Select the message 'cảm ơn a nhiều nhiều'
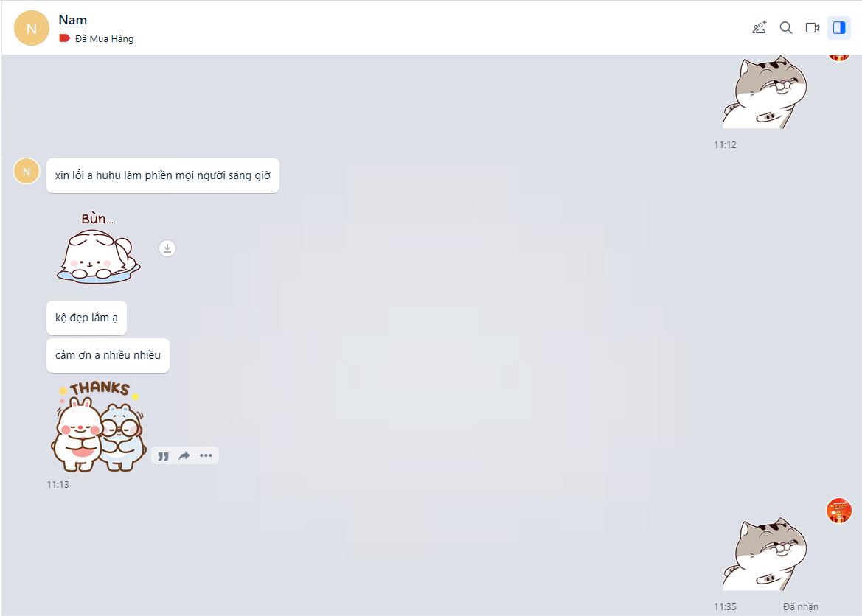 point(108,356)
